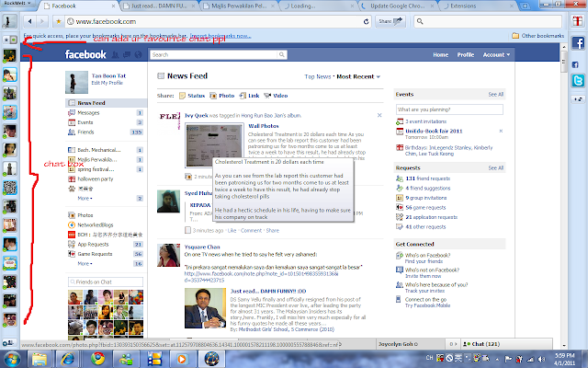Screen dimensions: 588x368
Task: Open the Chat (121) bar
Action: [x=506, y=344]
